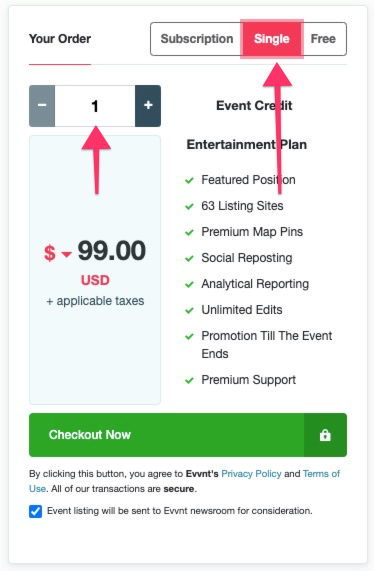Image resolution: width=374 pixels, height=571 pixels.
Task: Click the checkmark next to Premium Support
Action: (x=189, y=381)
